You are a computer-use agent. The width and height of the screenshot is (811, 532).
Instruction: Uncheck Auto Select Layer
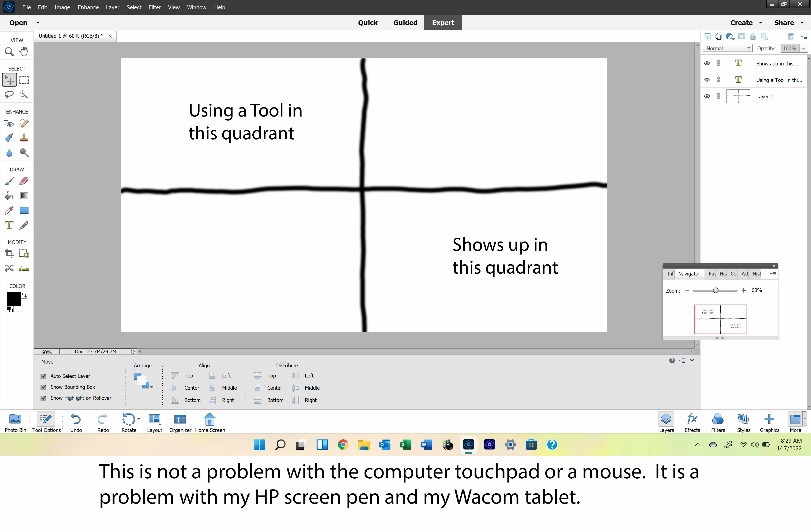click(x=43, y=376)
